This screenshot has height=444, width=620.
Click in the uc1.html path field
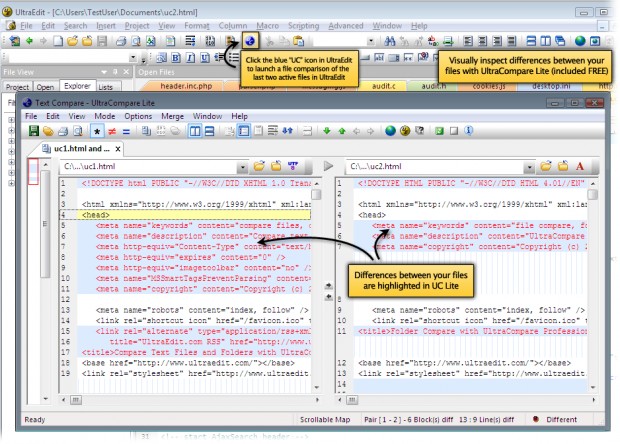pyautogui.click(x=149, y=166)
